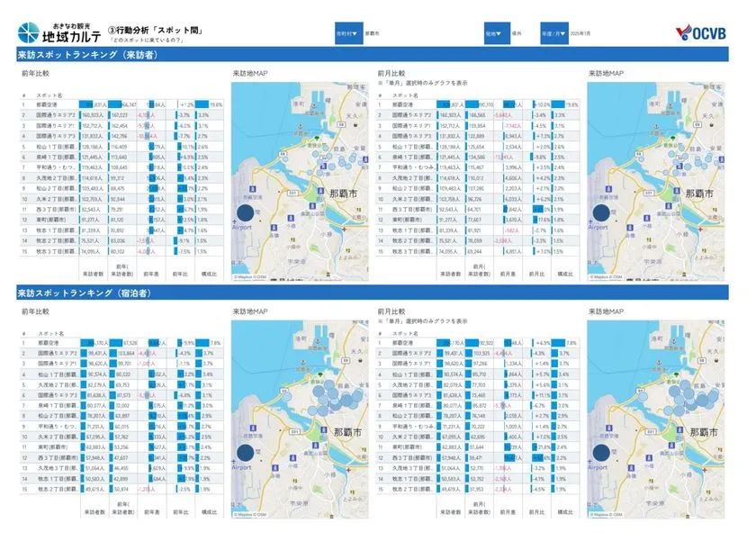Click the anchor port icon on top-left map
756x541 pixels.
tap(301, 127)
